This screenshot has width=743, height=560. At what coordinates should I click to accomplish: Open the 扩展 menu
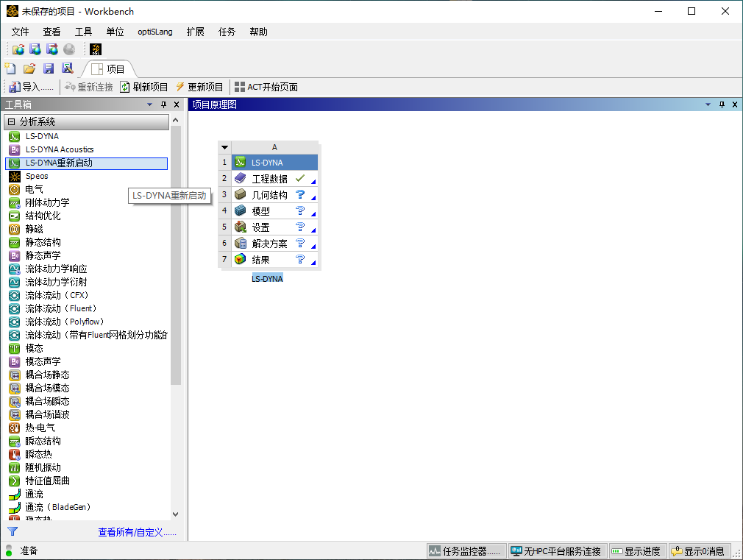[x=195, y=32]
